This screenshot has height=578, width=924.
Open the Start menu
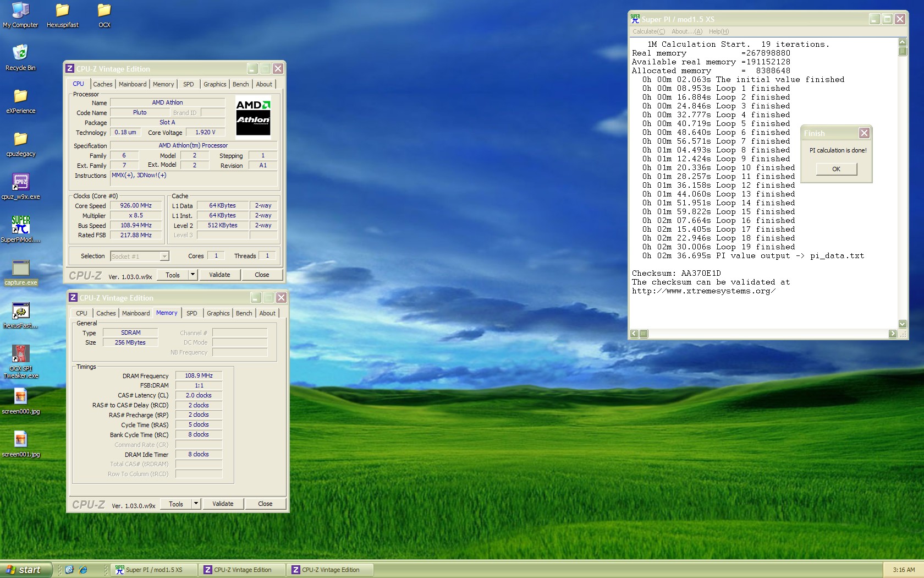[26, 570]
